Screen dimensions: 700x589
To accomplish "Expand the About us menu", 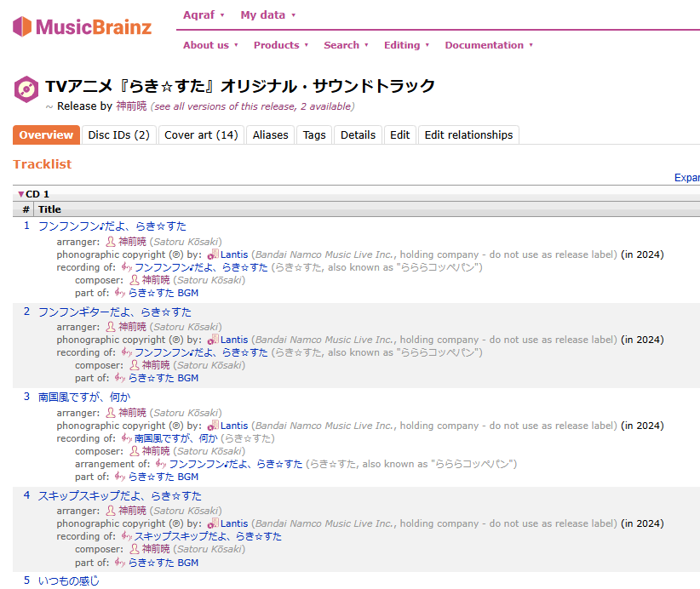I will pyautogui.click(x=210, y=45).
